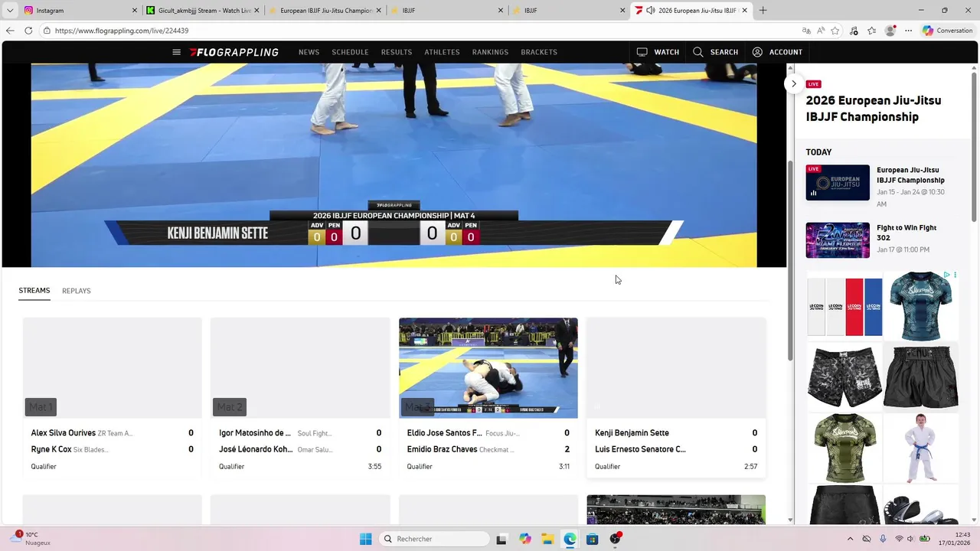Viewport: 980px width, 551px height.
Task: Open the SEARCH magnifier in the site header
Action: point(715,52)
